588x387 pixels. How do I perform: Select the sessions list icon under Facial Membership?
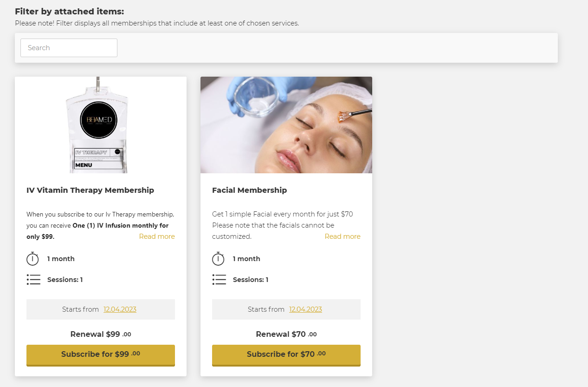(x=219, y=280)
